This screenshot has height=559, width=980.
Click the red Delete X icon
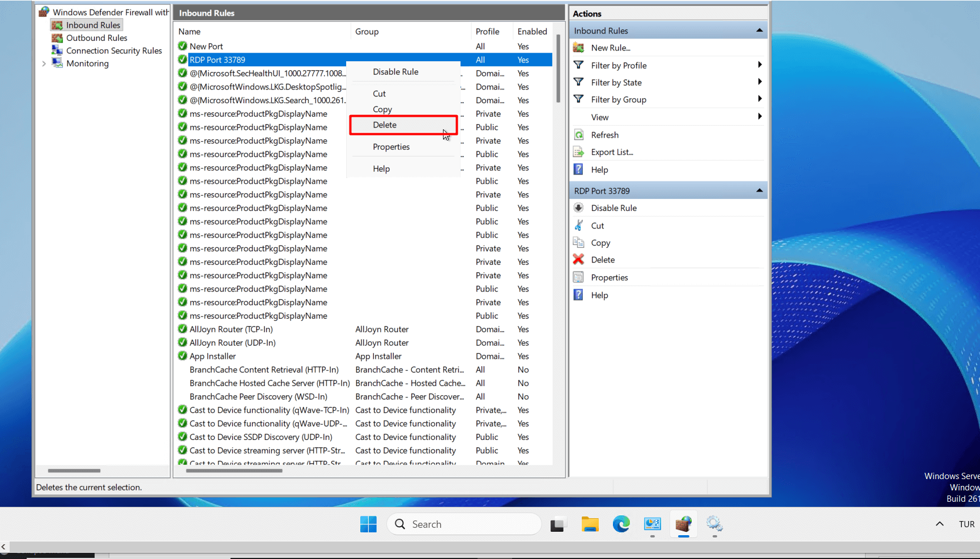pos(578,260)
